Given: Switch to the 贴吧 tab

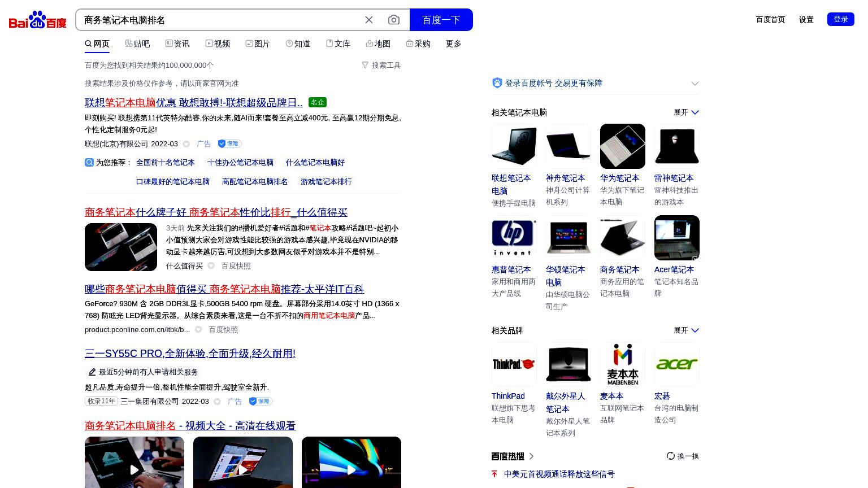Looking at the screenshot, I should pos(137,43).
